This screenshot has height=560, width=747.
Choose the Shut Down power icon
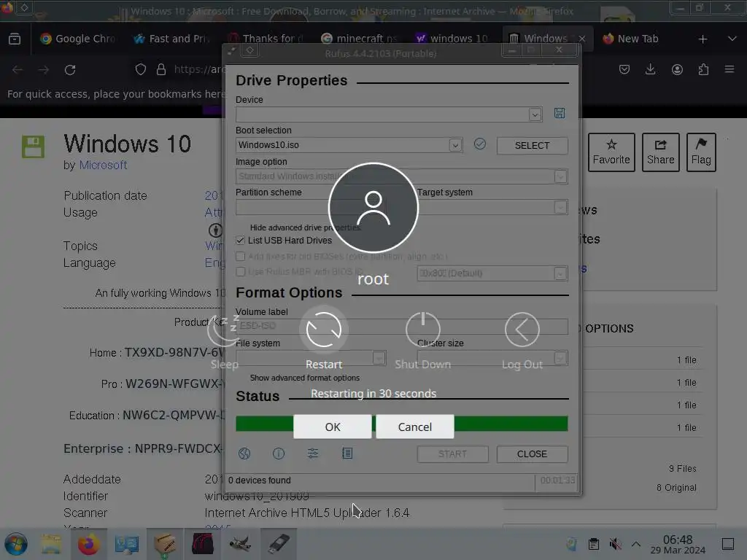423,330
